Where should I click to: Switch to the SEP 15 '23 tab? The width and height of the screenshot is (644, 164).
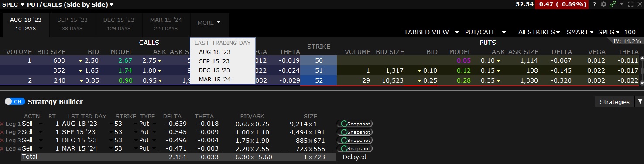pos(72,24)
